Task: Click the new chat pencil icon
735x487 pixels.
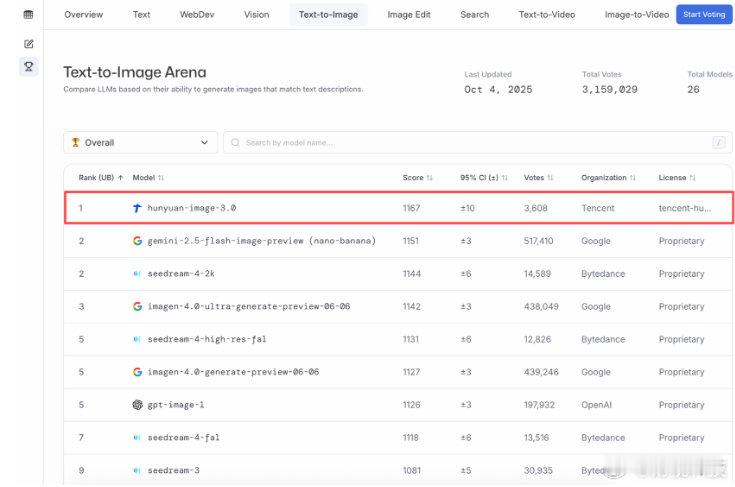Action: [29, 44]
